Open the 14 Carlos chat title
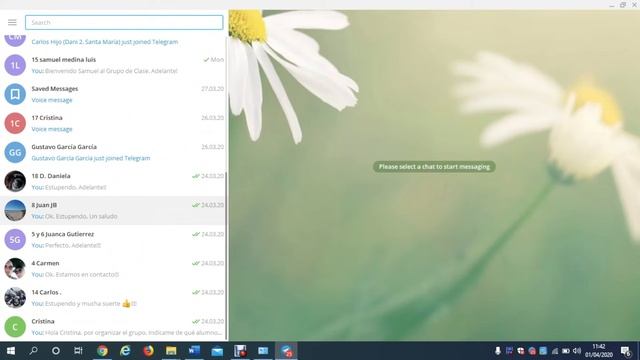 [x=46, y=292]
